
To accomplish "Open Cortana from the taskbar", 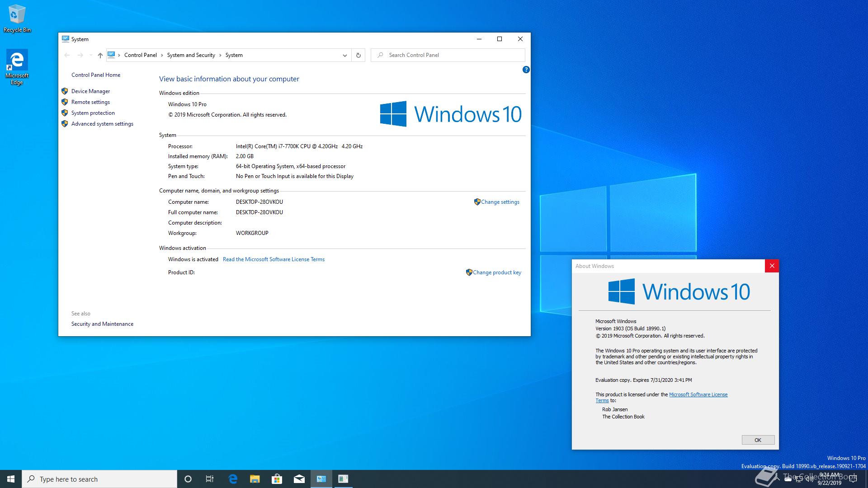I will pos(188,479).
